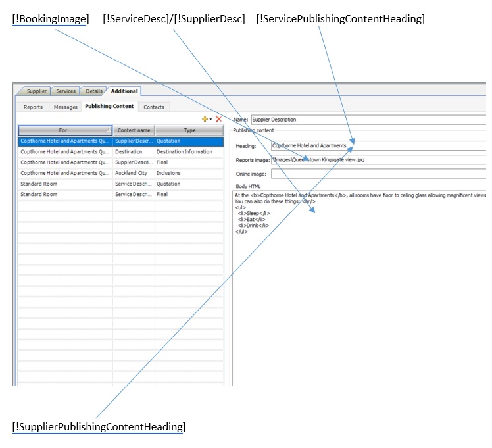This screenshot has height=448, width=492.
Task: Switch to the Supplier tab
Action: tap(36, 91)
